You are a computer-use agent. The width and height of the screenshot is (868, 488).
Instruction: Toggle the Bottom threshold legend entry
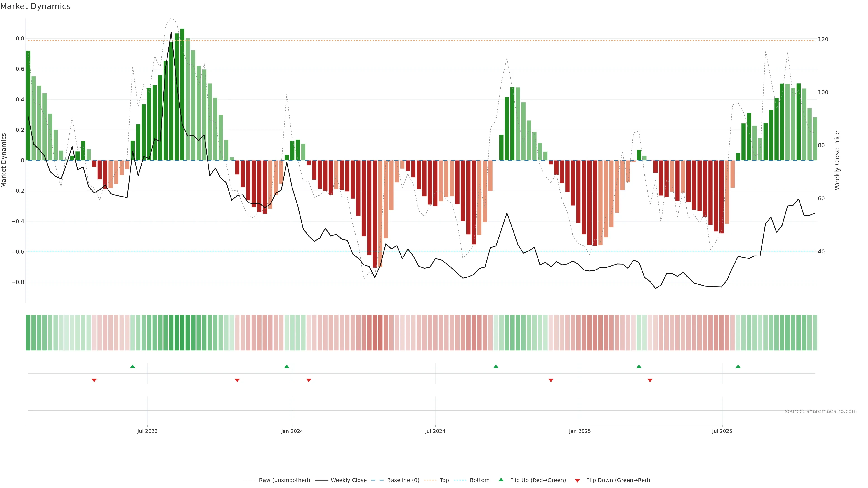(x=479, y=480)
